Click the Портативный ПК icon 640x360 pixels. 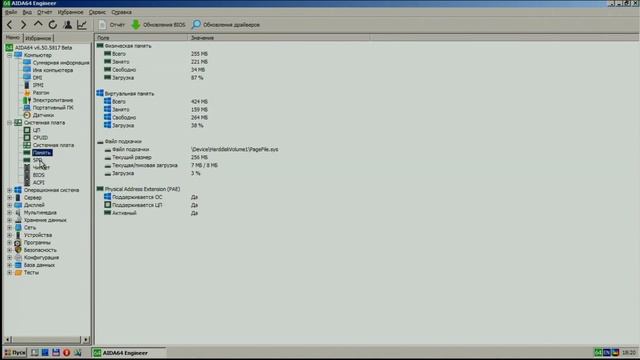(x=27, y=107)
